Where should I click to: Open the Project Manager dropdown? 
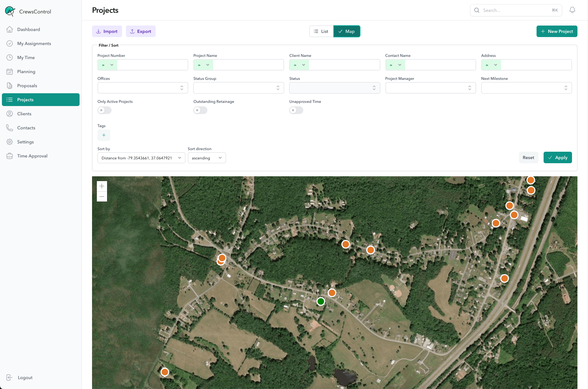[x=430, y=88]
